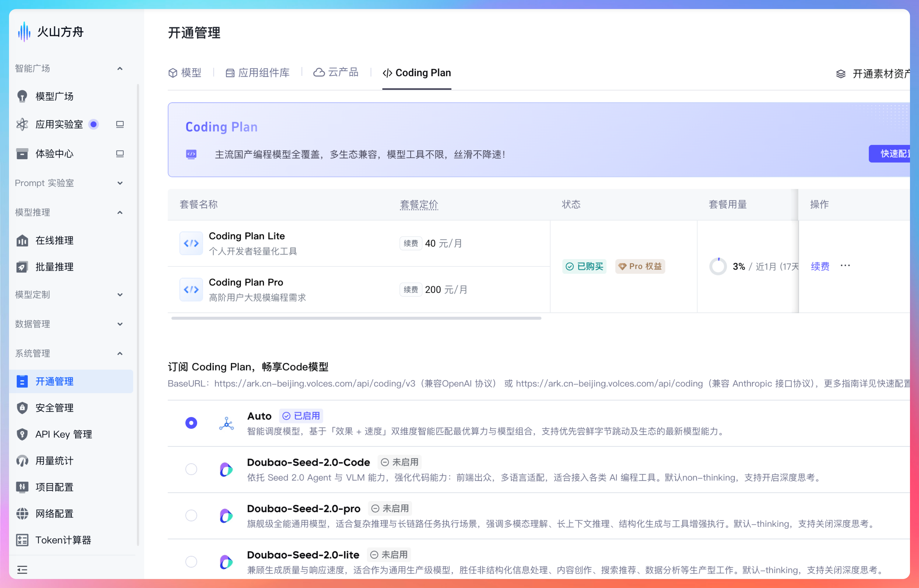
Task: Click the 网络配置 globe icon
Action: tap(22, 513)
